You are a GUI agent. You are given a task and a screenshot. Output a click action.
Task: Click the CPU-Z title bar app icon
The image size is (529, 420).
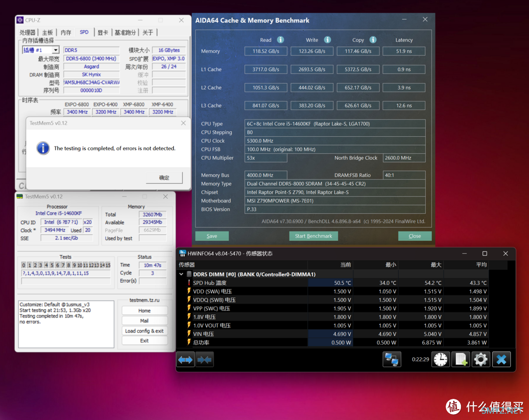coord(20,20)
